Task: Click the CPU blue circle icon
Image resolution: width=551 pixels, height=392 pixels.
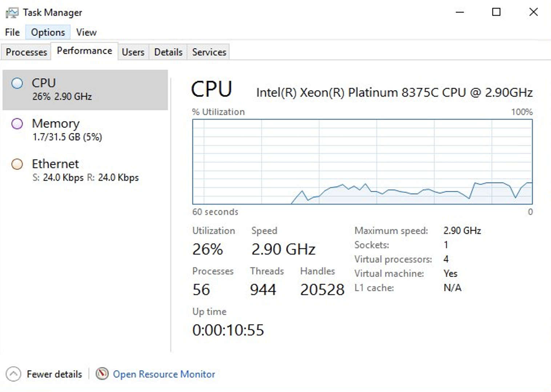Action: pyautogui.click(x=17, y=83)
